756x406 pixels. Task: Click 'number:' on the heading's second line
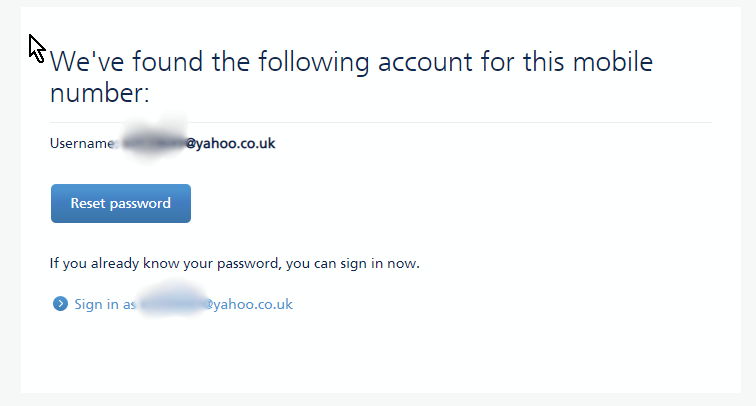99,94
